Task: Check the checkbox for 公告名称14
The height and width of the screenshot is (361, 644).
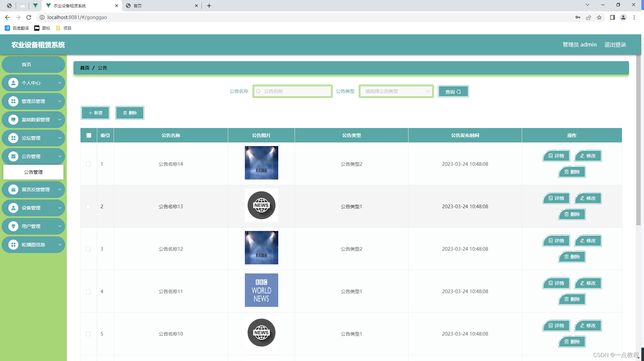Action: point(89,164)
